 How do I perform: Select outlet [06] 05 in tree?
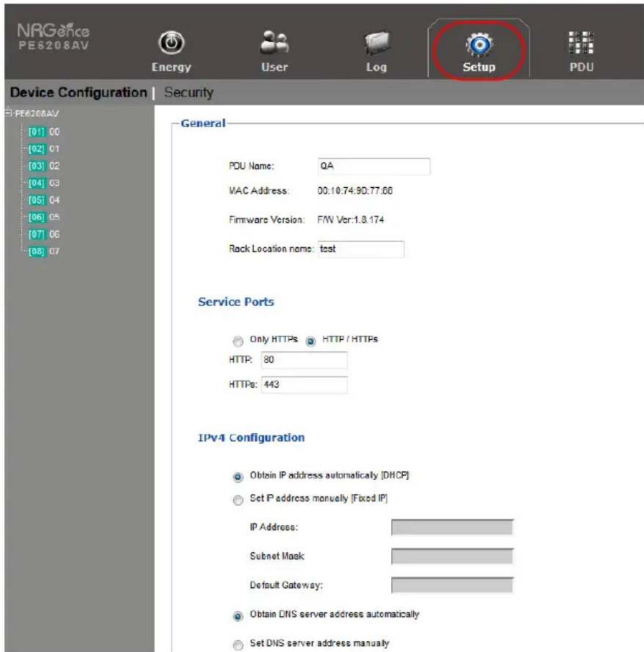(43, 217)
